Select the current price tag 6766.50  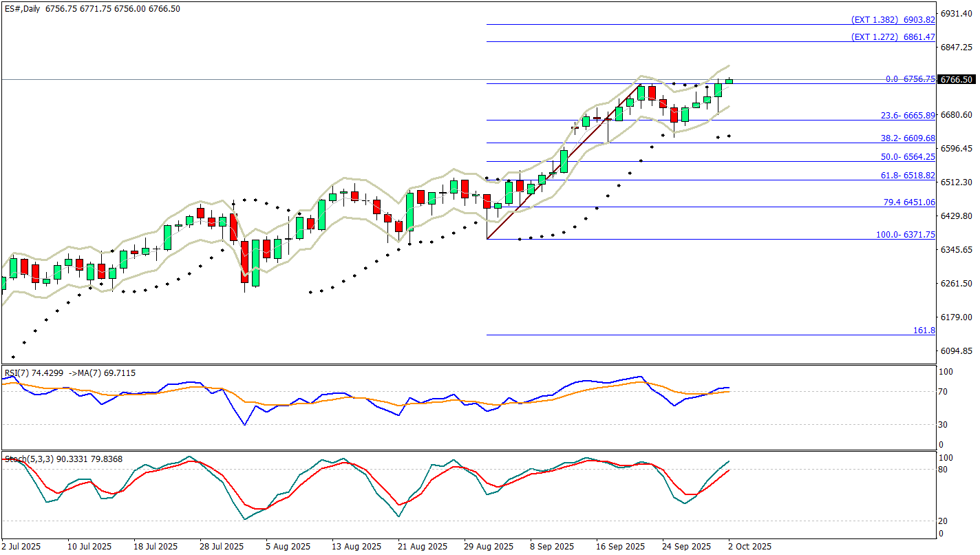point(957,80)
